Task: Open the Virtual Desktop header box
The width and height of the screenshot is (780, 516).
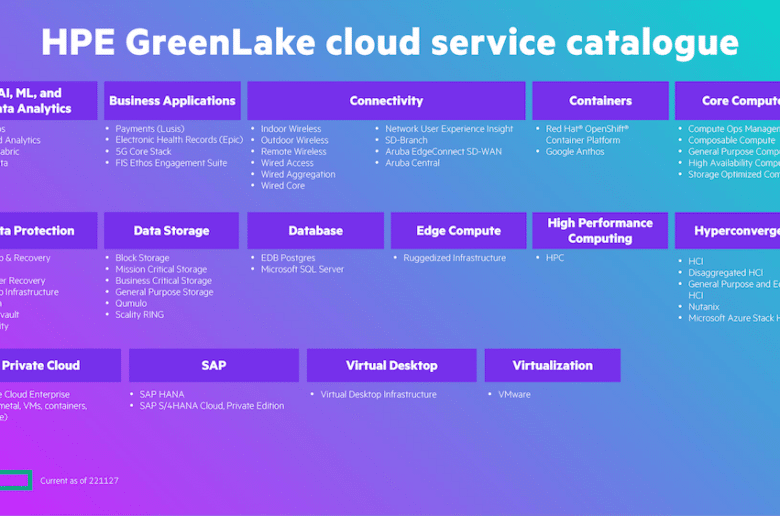Action: tap(391, 365)
